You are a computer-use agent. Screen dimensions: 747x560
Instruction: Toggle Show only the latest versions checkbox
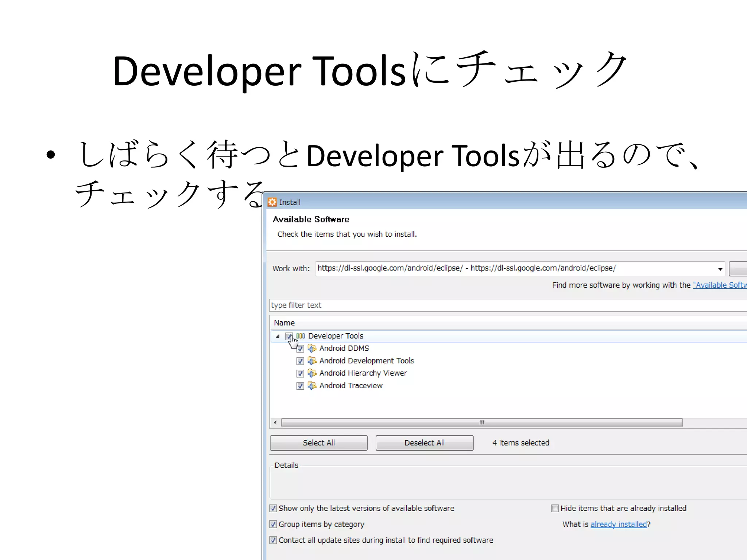[x=273, y=508]
